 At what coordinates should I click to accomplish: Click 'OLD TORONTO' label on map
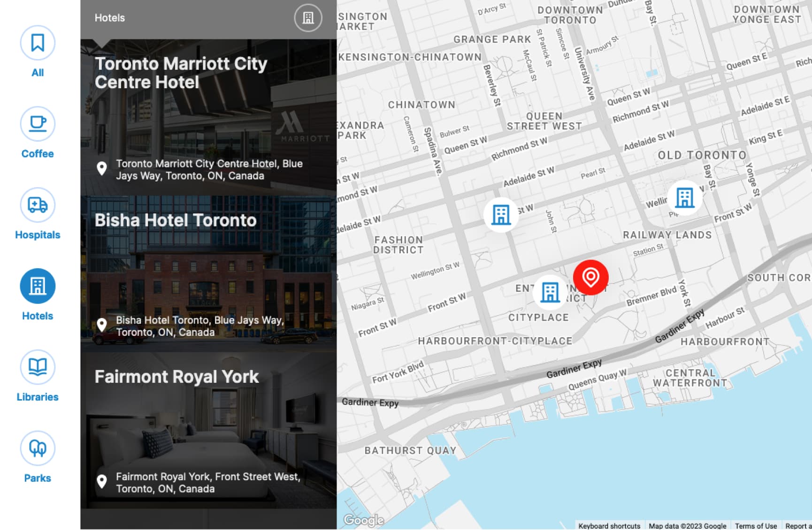tap(702, 155)
